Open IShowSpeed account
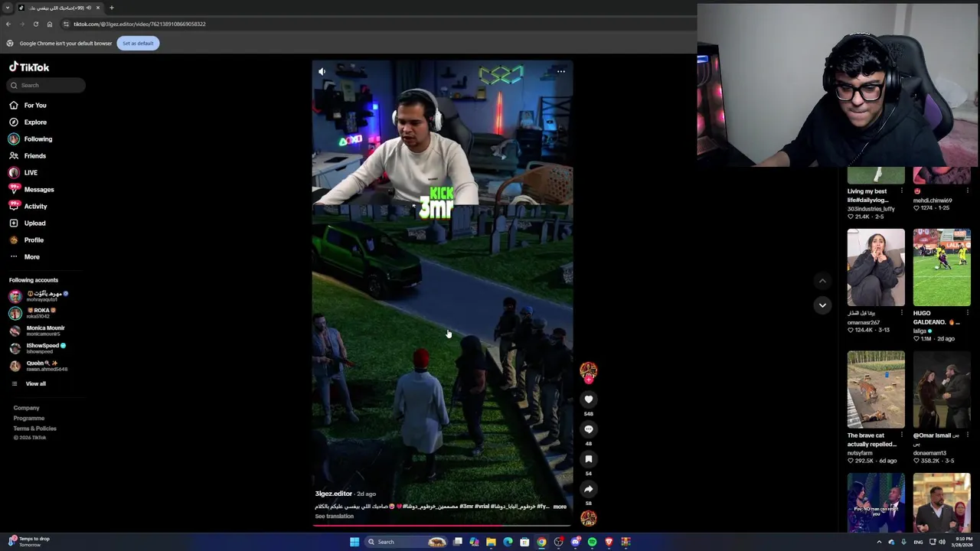The image size is (980, 551). 38,348
